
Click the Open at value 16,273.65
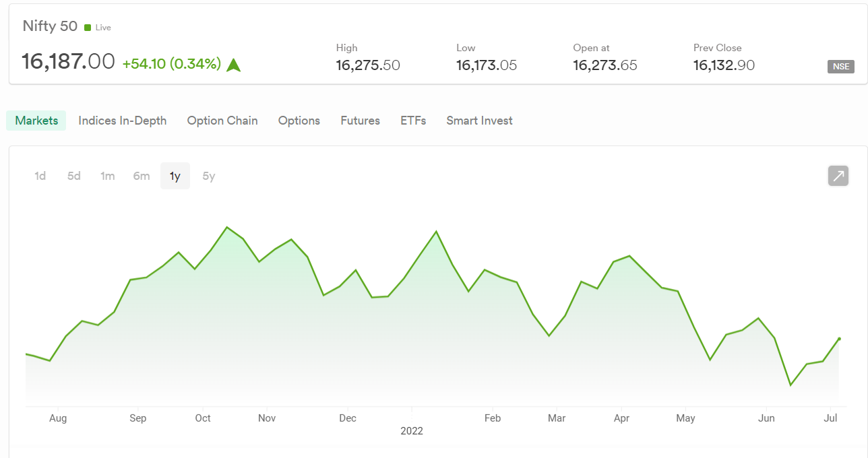click(605, 65)
